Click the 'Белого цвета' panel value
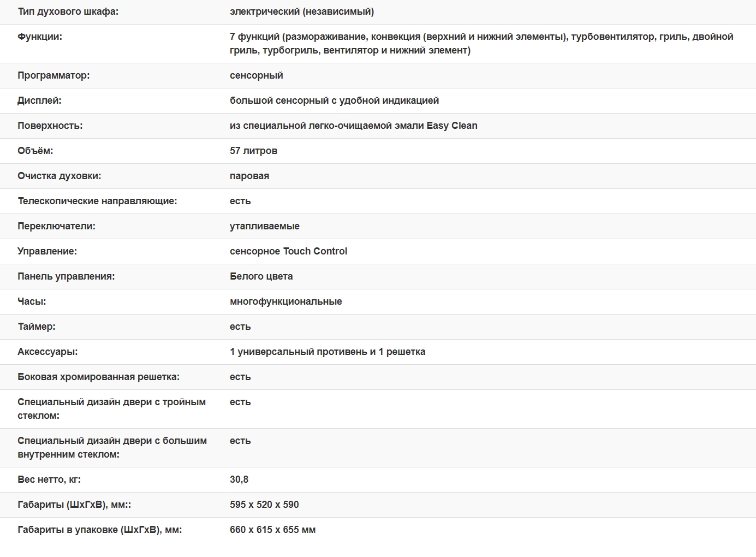This screenshot has height=557, width=756. 261,276
